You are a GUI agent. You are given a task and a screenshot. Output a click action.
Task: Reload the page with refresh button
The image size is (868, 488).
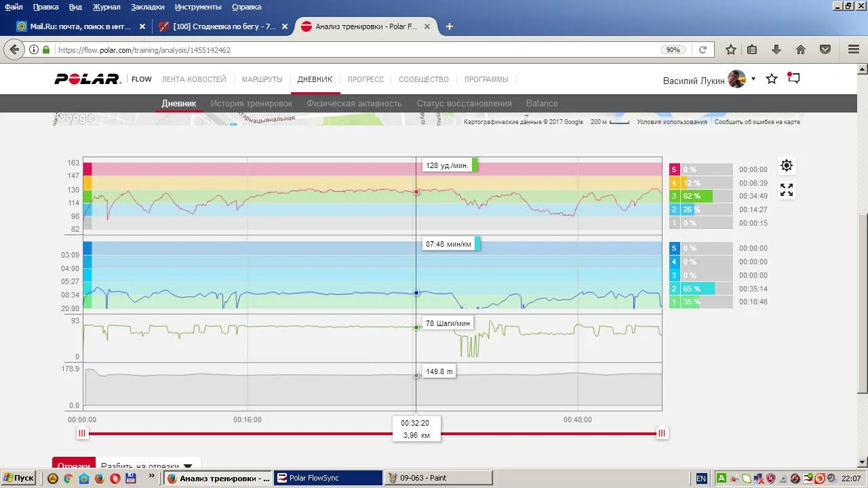click(703, 49)
